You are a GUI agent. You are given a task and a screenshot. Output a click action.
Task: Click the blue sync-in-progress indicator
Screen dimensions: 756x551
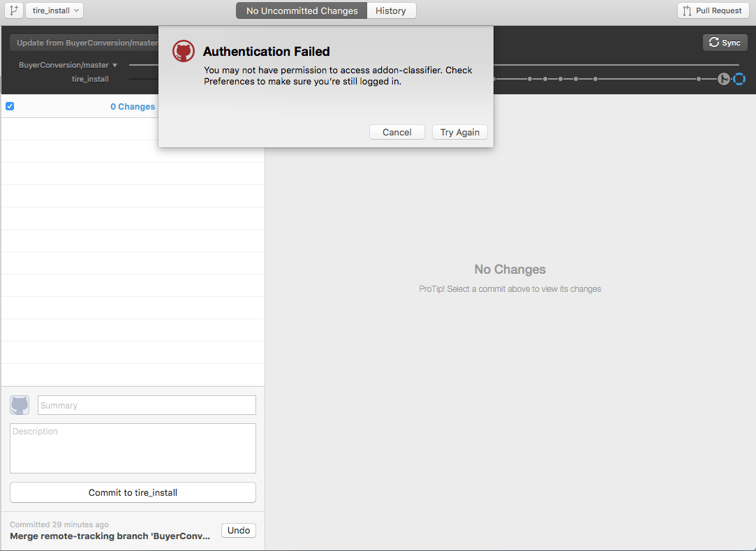[739, 79]
